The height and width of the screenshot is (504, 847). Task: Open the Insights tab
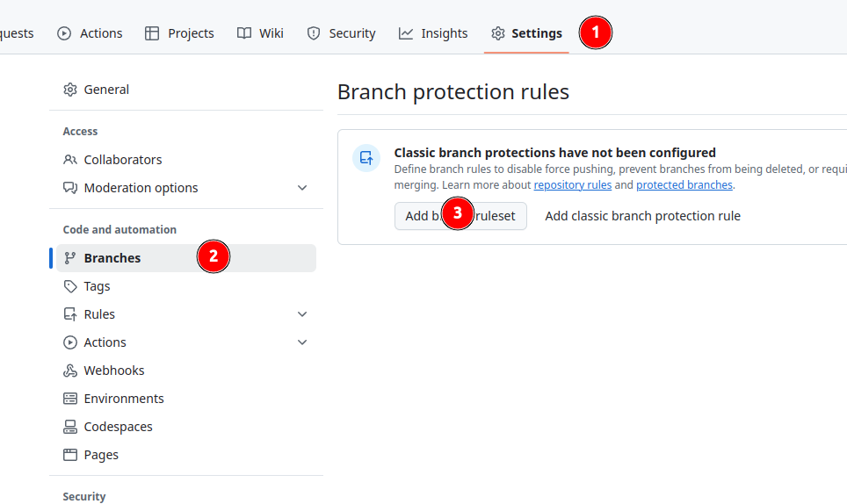(433, 33)
